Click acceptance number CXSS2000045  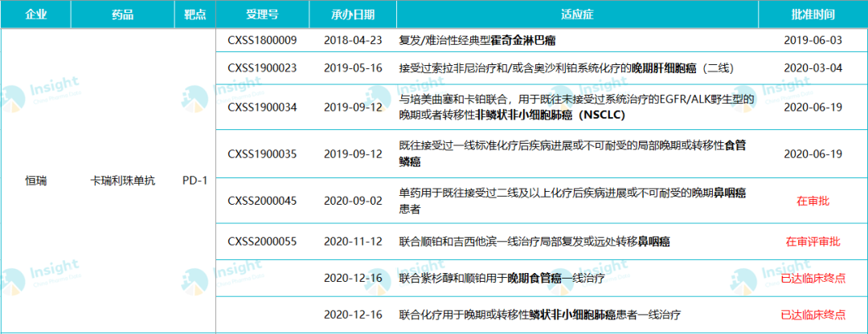pyautogui.click(x=262, y=201)
